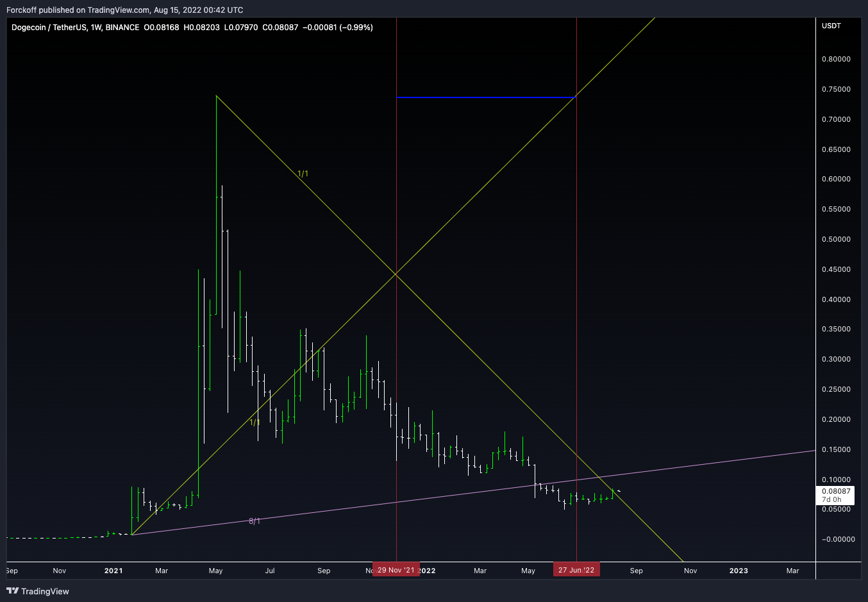868x602 pixels.
Task: Click the Jul time axis label
Action: click(270, 571)
